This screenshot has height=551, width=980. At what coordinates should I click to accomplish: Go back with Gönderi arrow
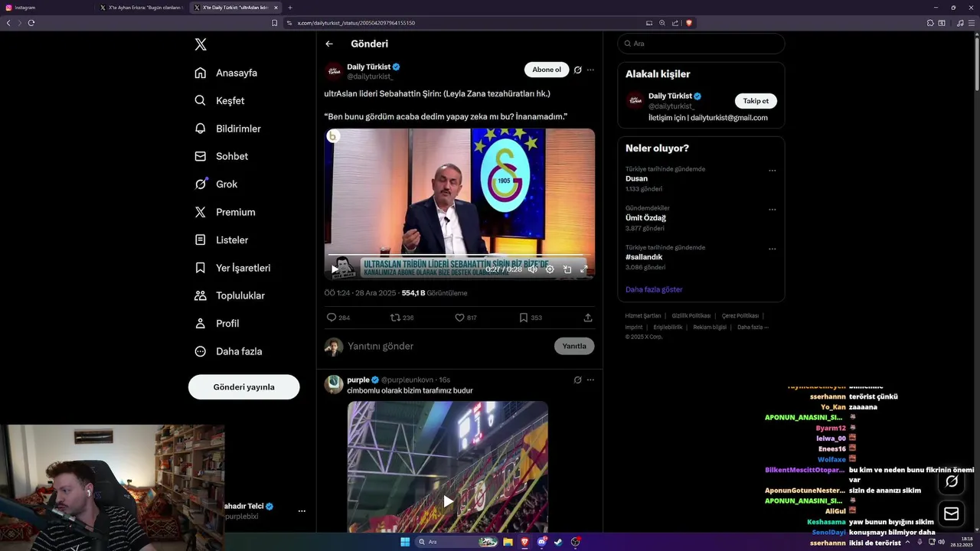click(329, 44)
